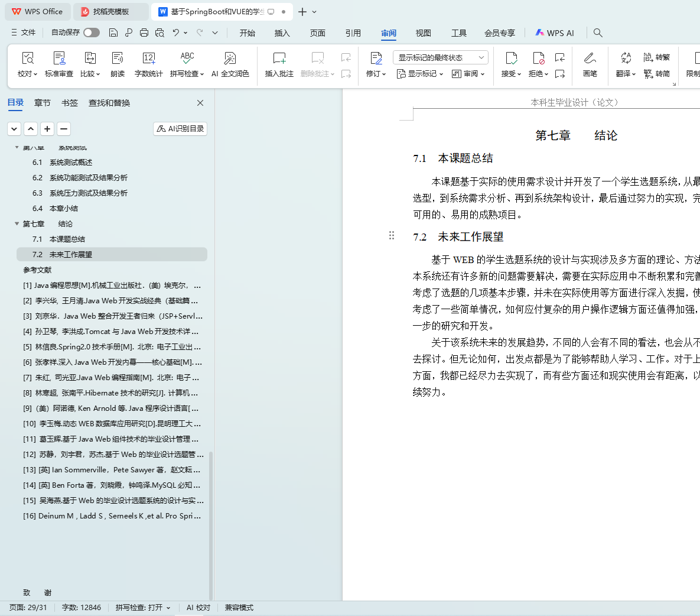Click the print icon in quick access bar
Viewport: 700px width, 616px height.
(144, 33)
